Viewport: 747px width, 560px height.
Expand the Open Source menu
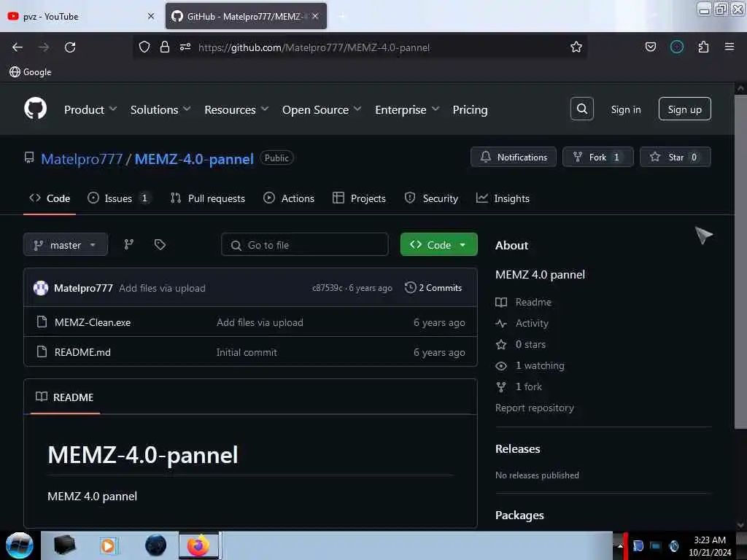[322, 109]
